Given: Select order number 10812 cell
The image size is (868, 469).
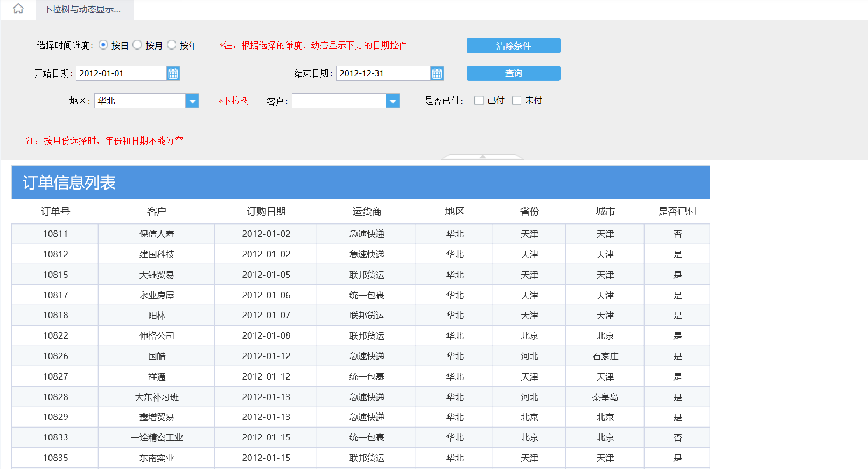Looking at the screenshot, I should [55, 254].
